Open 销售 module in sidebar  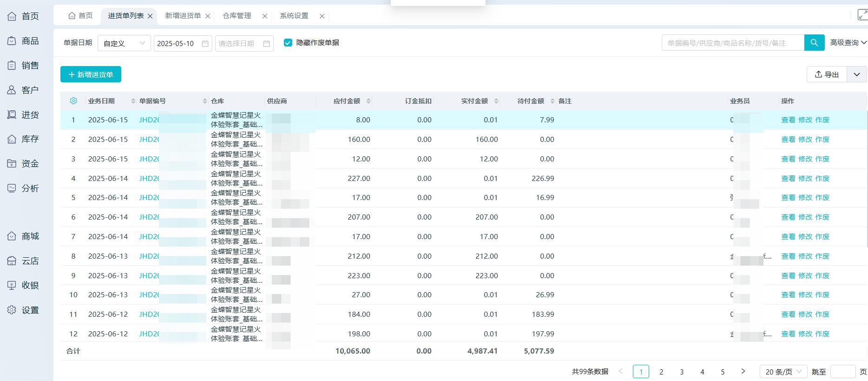[x=23, y=66]
